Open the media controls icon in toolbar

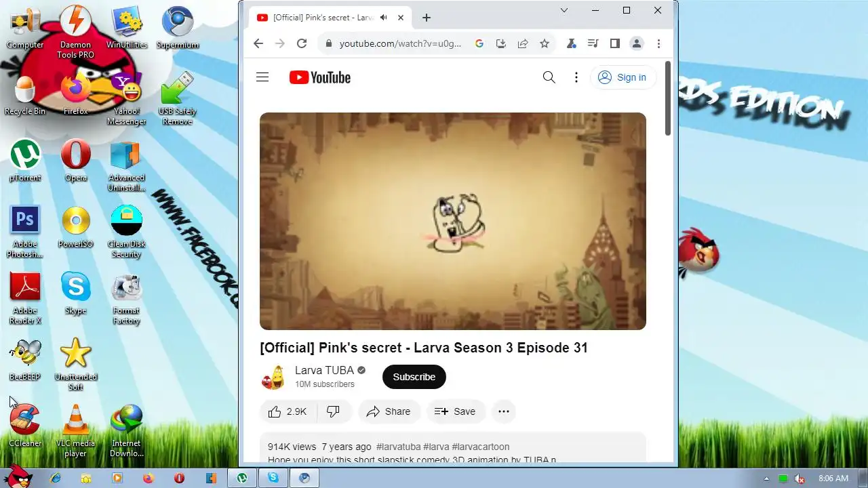593,43
